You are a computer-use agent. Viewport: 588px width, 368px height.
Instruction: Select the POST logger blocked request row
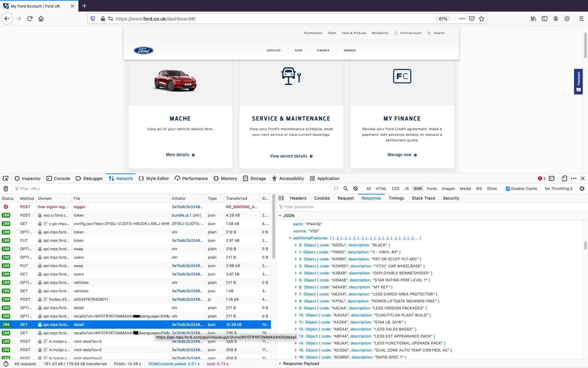coord(135,207)
